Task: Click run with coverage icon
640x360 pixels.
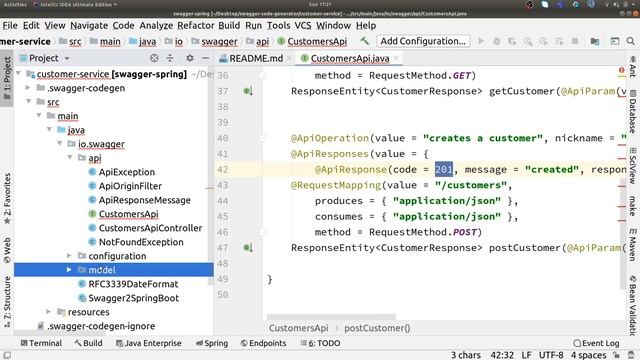Action: [x=512, y=41]
